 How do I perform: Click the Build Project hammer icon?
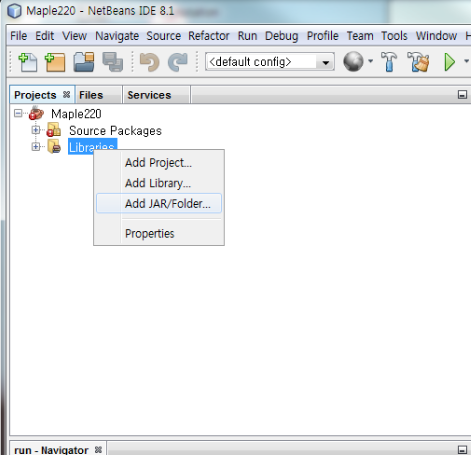pos(389,62)
